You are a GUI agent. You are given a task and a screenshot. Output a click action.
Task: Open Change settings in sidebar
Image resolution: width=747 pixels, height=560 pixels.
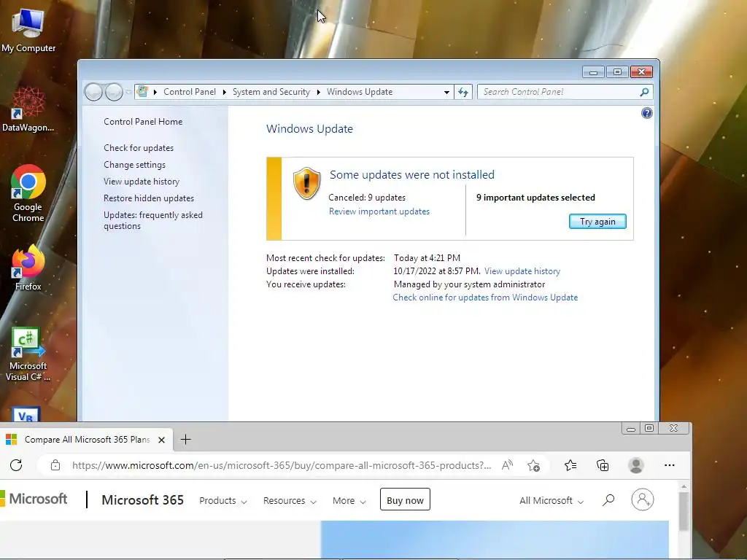click(134, 165)
